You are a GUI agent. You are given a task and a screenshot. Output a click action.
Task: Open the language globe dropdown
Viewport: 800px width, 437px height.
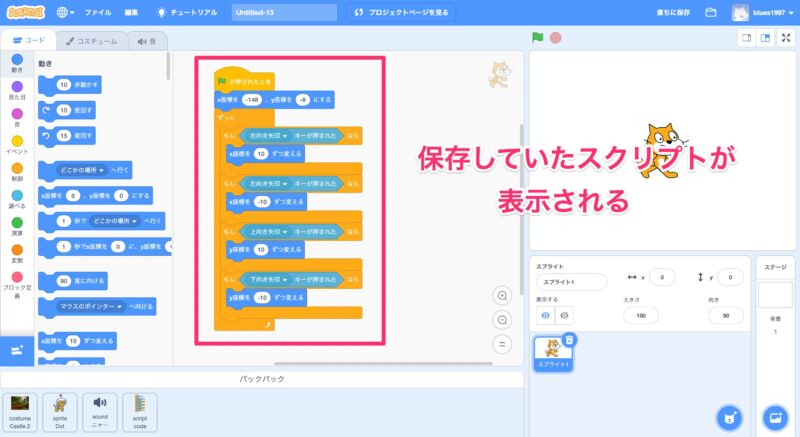[x=66, y=13]
